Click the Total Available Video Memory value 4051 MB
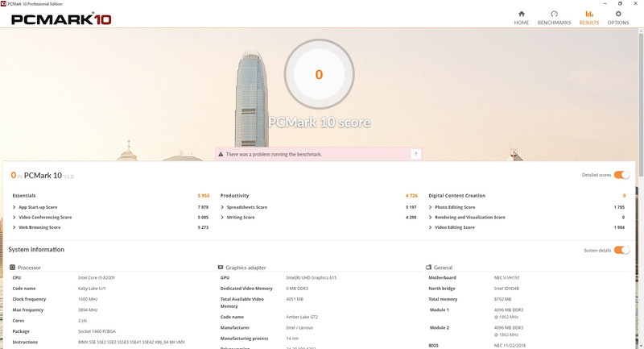This screenshot has width=644, height=349. pyautogui.click(x=295, y=299)
